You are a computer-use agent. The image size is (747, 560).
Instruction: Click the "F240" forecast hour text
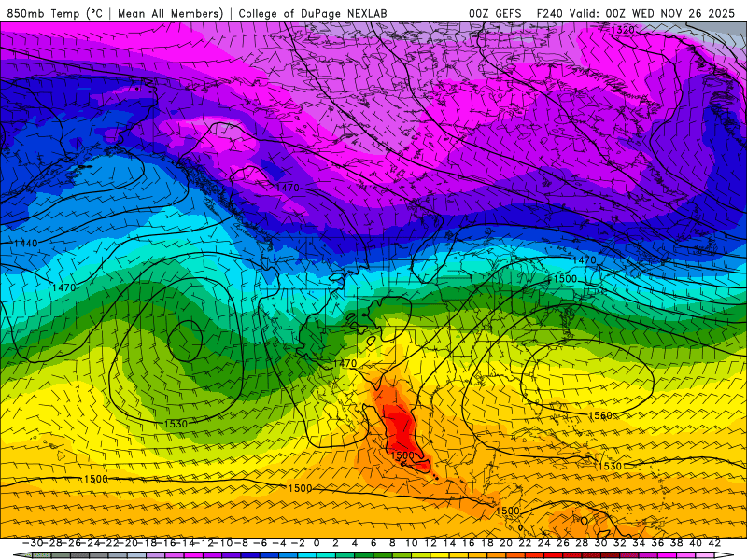coord(549,13)
